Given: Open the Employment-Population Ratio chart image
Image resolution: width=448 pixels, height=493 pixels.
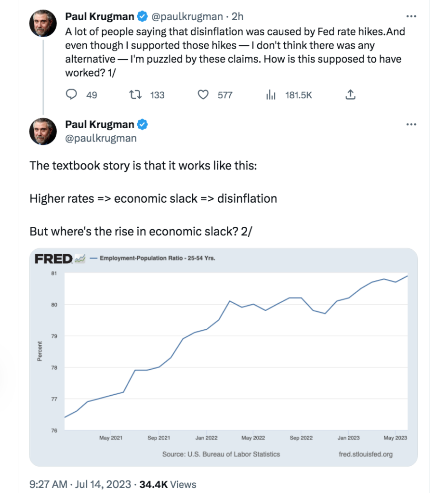Looking at the screenshot, I should [x=224, y=357].
